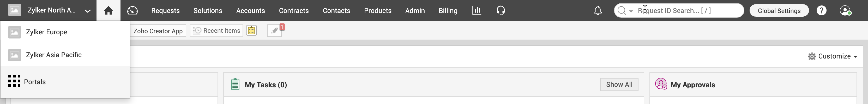Click the Home icon in navigation bar

(x=108, y=11)
